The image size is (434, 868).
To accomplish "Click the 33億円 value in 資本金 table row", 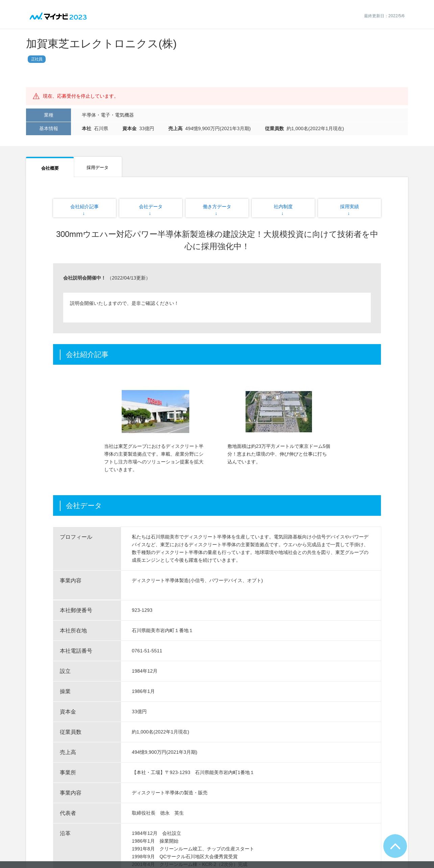I will click(139, 712).
